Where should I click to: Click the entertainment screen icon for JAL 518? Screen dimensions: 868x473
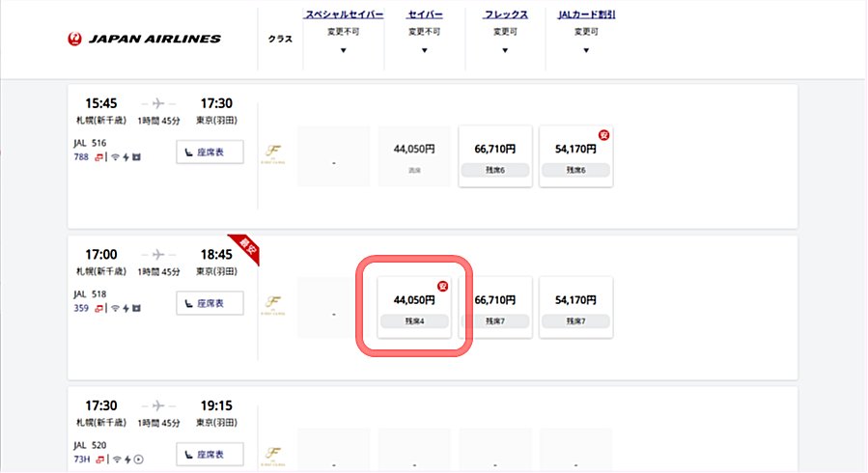click(136, 309)
